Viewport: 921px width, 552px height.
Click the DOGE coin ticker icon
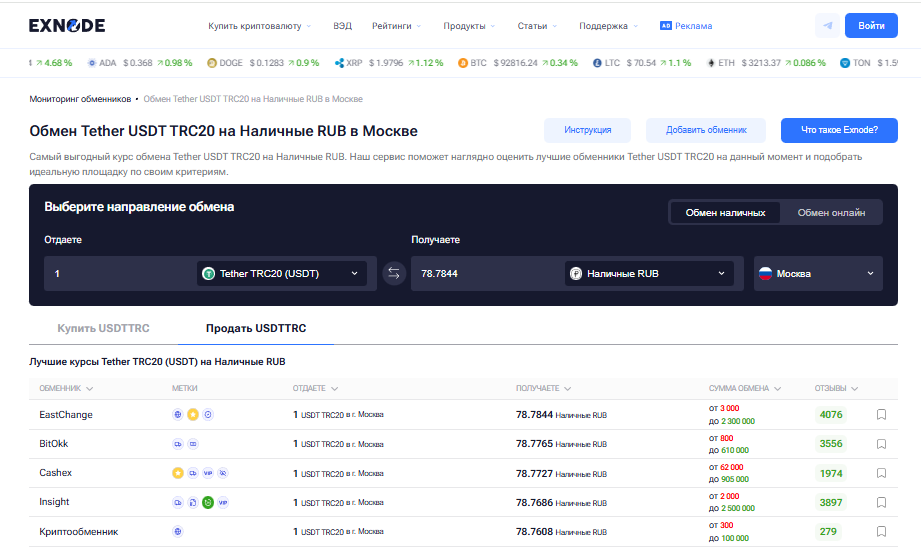(x=212, y=63)
